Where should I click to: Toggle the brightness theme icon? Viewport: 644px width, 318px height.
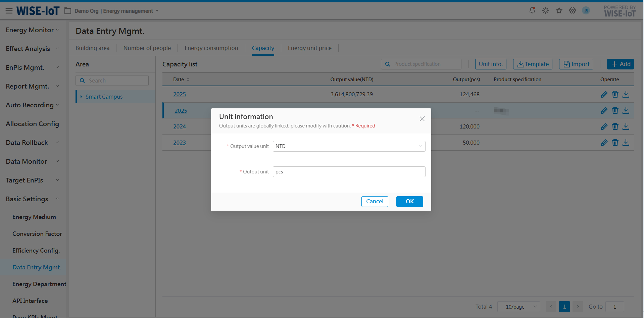546,10
